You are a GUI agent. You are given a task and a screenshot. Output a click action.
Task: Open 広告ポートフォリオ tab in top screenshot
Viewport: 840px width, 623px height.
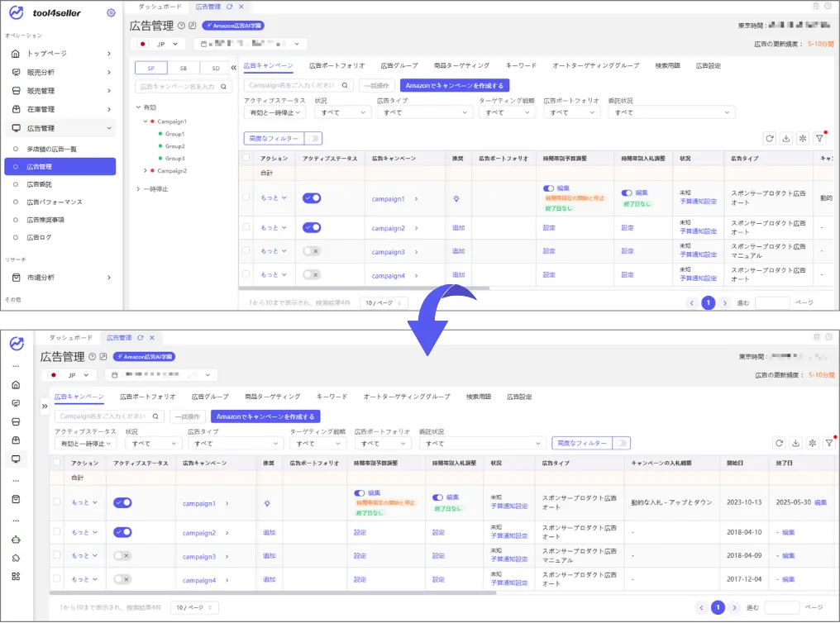pos(337,66)
